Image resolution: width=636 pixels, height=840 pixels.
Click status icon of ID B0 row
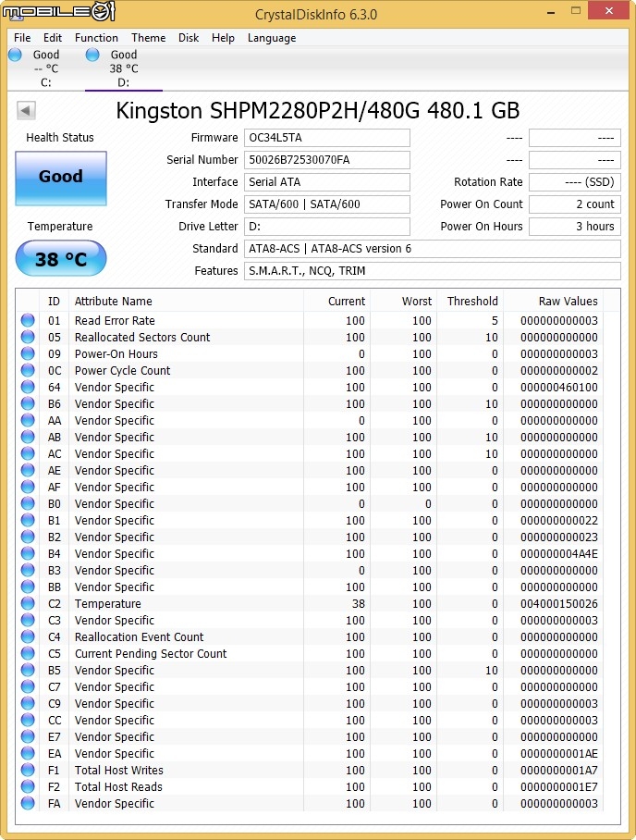tap(28, 503)
